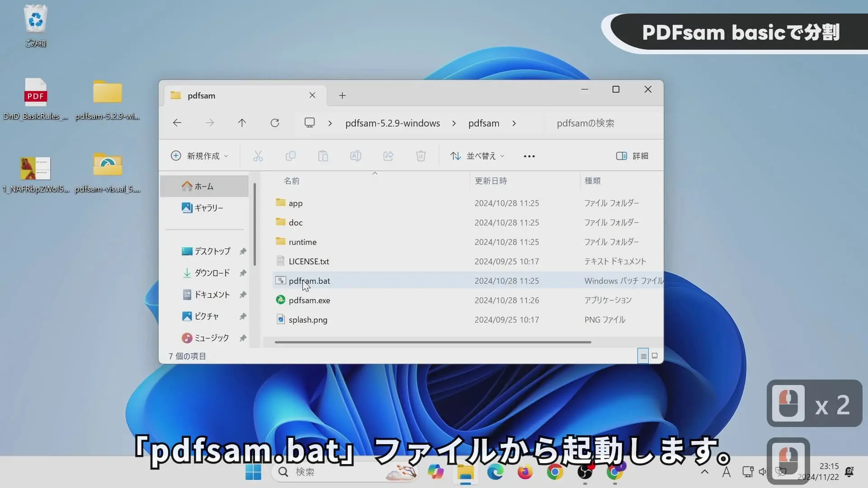Open the See more (...) menu

tap(529, 156)
